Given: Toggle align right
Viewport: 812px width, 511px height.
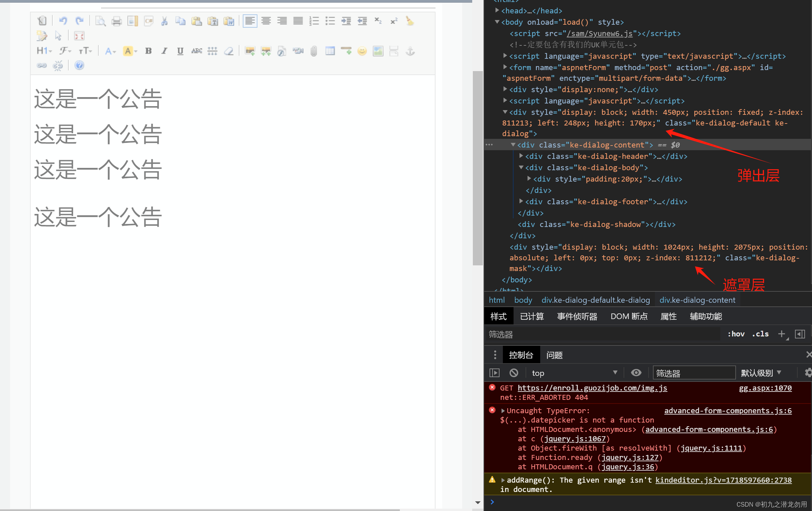Looking at the screenshot, I should pos(282,21).
